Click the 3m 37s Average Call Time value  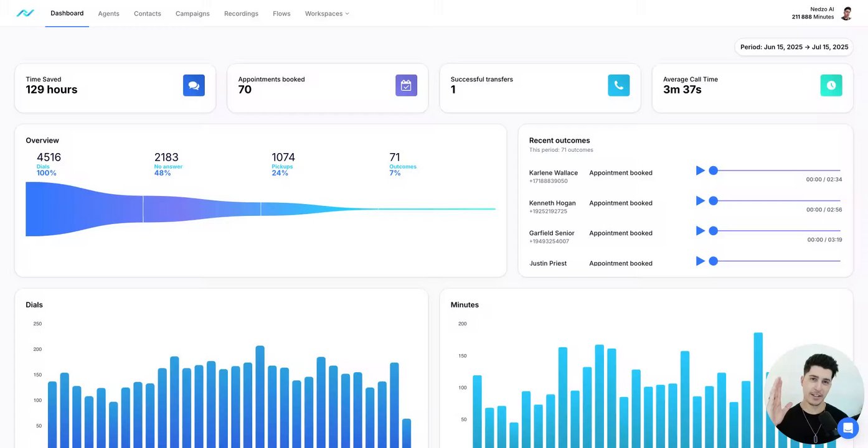pyautogui.click(x=682, y=90)
